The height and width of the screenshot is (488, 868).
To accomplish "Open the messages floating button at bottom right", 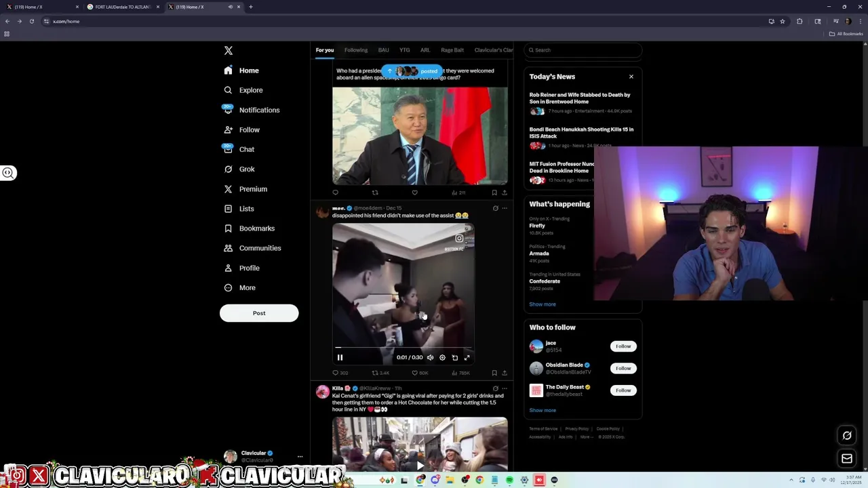I will coord(847,459).
